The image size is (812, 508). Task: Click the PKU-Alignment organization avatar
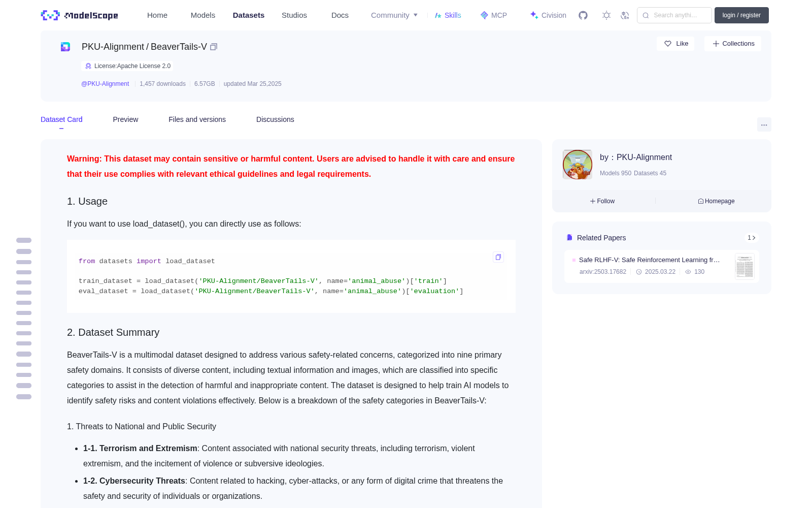578,165
